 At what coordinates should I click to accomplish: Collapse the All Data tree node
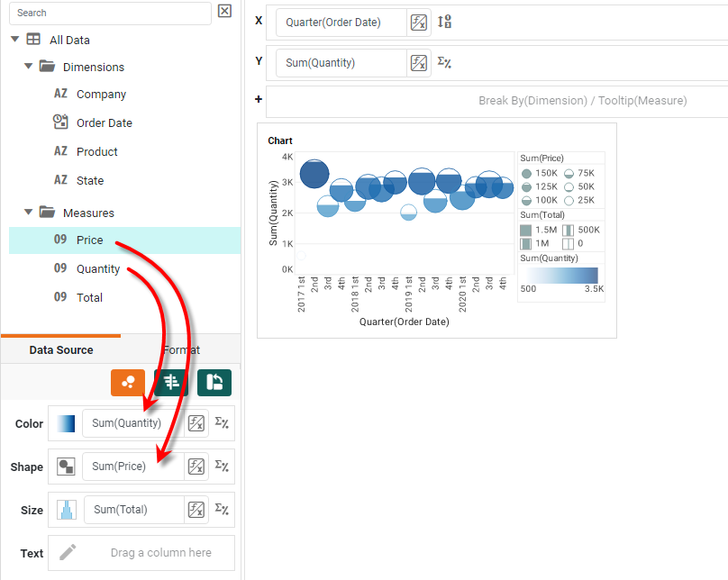tap(15, 40)
